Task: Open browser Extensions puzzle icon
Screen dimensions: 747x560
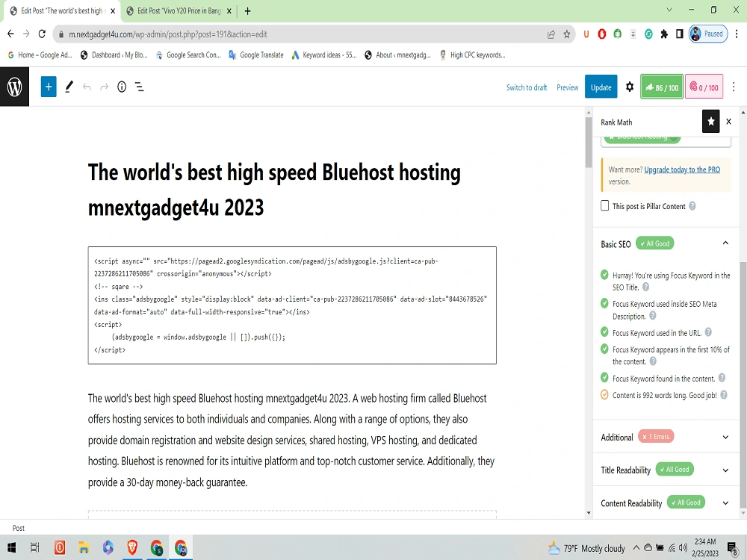Action: pos(664,34)
